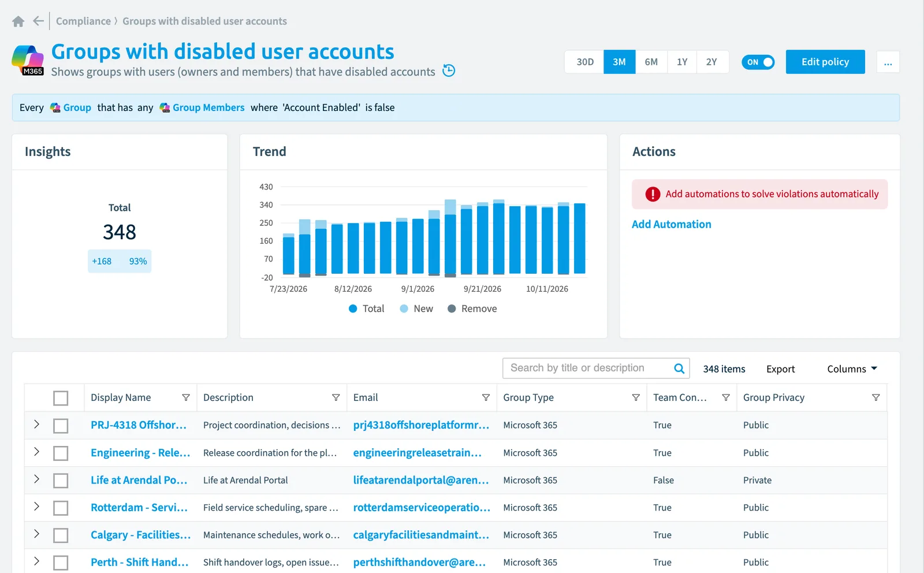924x573 pixels.
Task: Check the select-all header checkbox
Action: pyautogui.click(x=61, y=398)
